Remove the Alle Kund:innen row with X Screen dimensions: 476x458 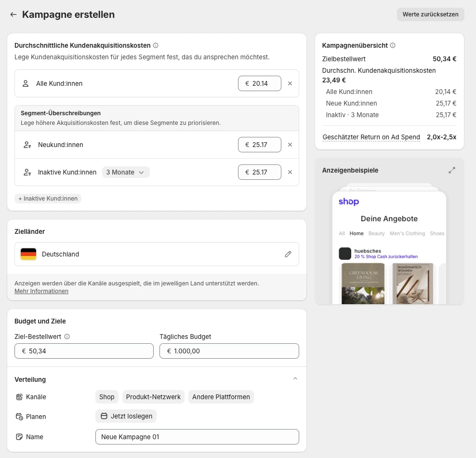(290, 83)
